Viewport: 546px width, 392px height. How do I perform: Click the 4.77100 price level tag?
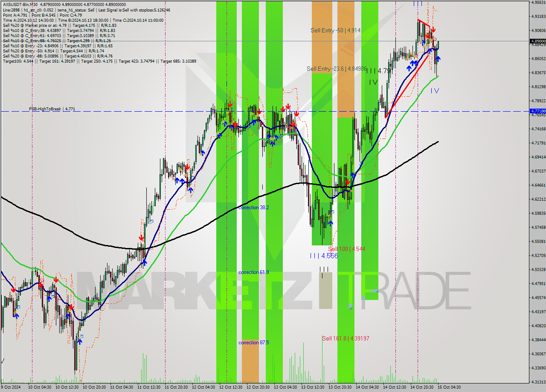coord(537,111)
